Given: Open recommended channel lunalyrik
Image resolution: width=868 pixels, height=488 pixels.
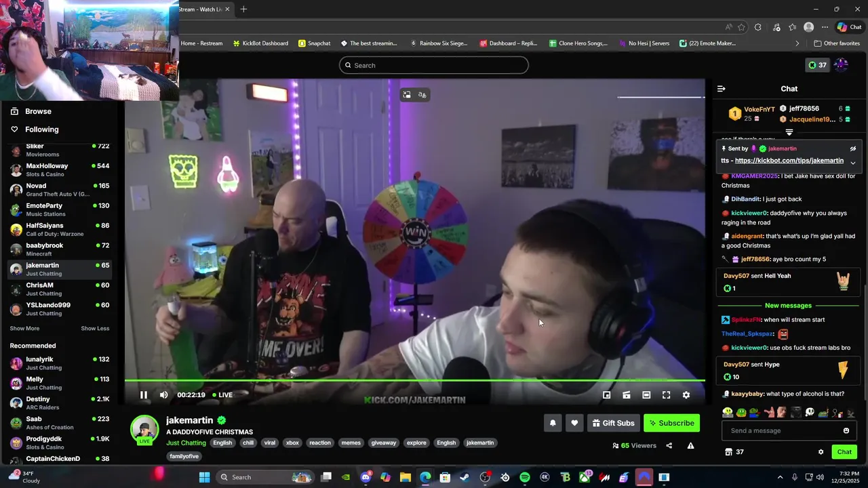Looking at the screenshot, I should [60, 363].
